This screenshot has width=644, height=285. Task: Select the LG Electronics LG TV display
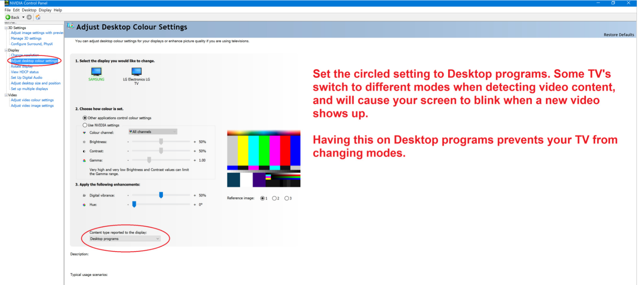pos(137,72)
